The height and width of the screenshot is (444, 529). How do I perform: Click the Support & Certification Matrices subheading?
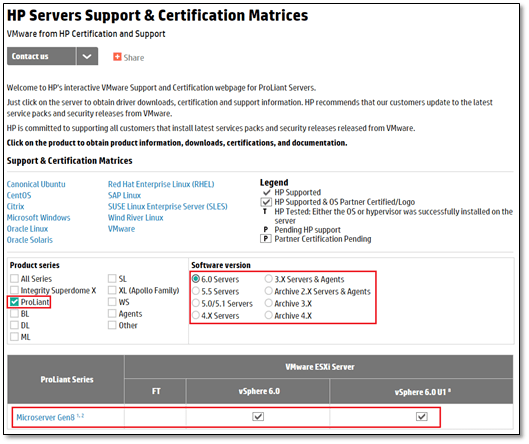coord(69,161)
